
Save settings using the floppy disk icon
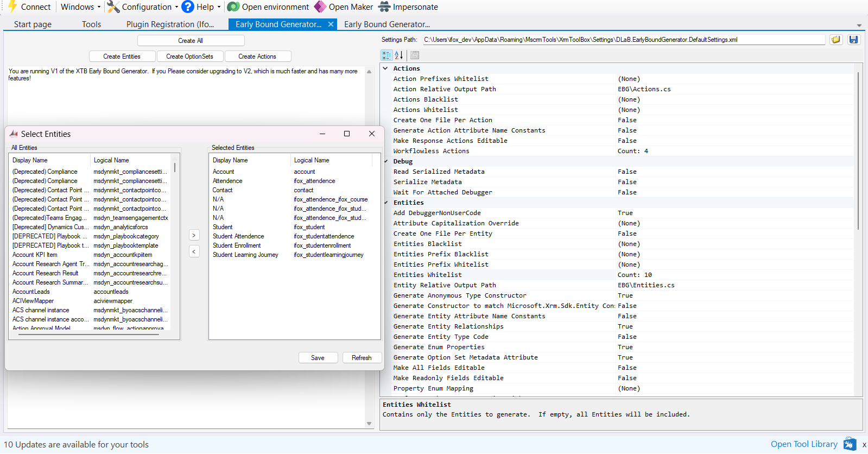click(x=854, y=40)
